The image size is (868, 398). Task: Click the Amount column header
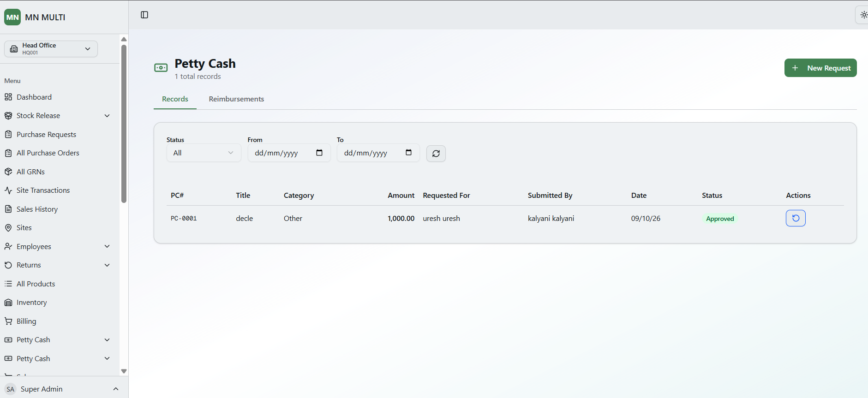(x=401, y=196)
